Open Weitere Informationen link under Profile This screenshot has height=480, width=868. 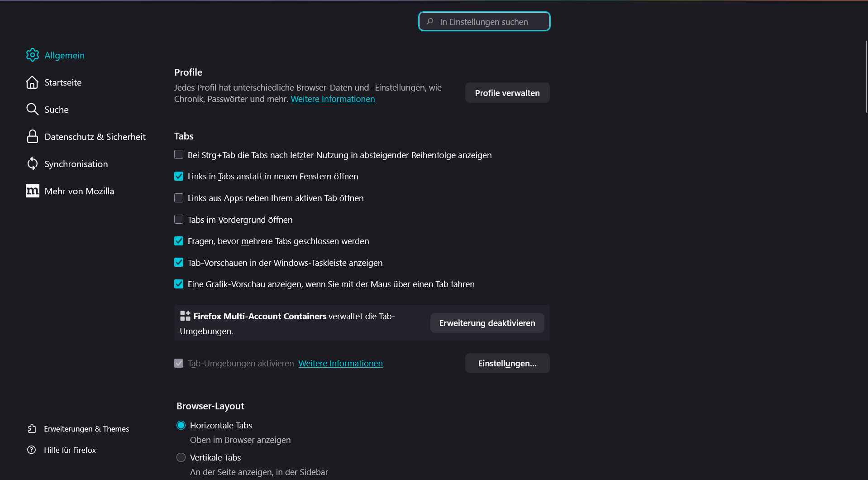coord(333,99)
